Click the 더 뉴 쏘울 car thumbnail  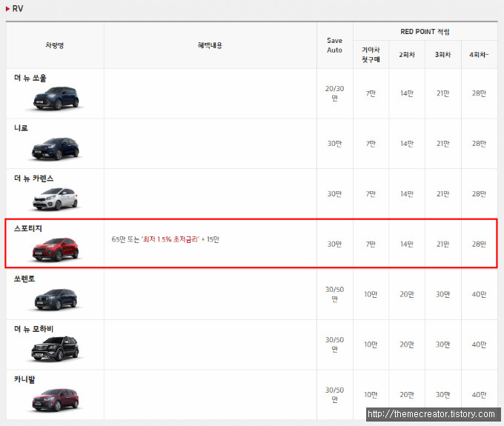pyautogui.click(x=56, y=98)
